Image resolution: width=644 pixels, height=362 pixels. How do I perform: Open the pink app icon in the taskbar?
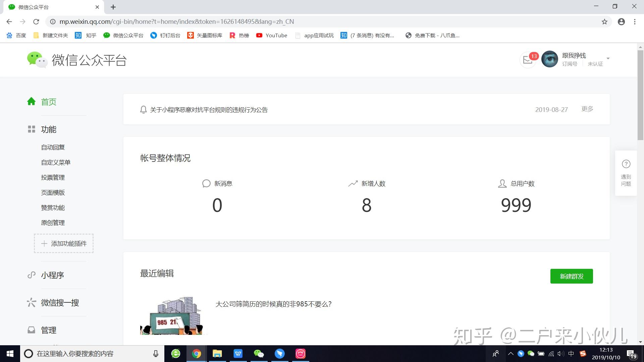point(301,354)
